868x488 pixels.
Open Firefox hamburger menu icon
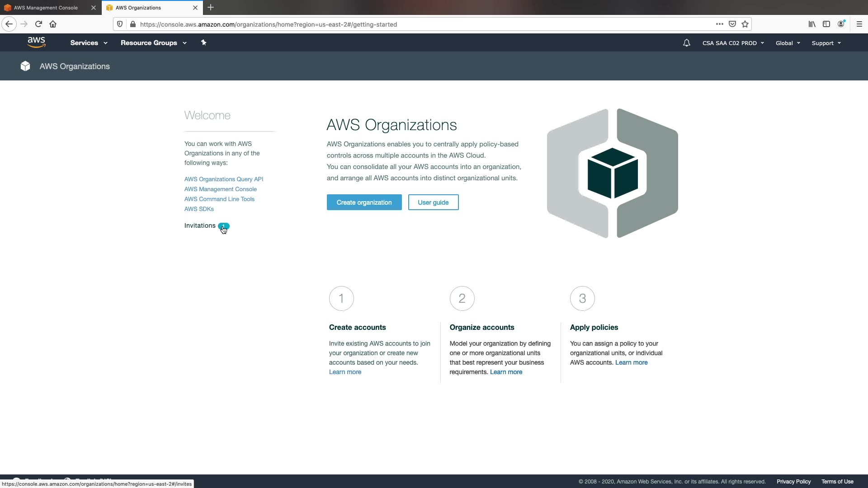point(859,24)
